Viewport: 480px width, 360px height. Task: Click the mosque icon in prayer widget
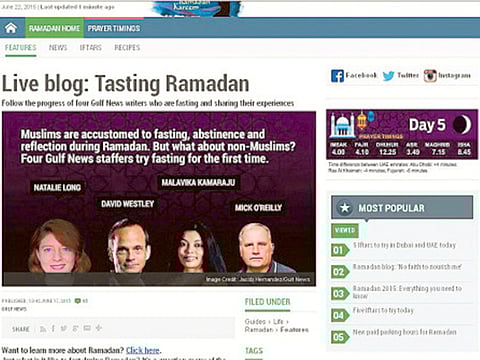[342, 126]
